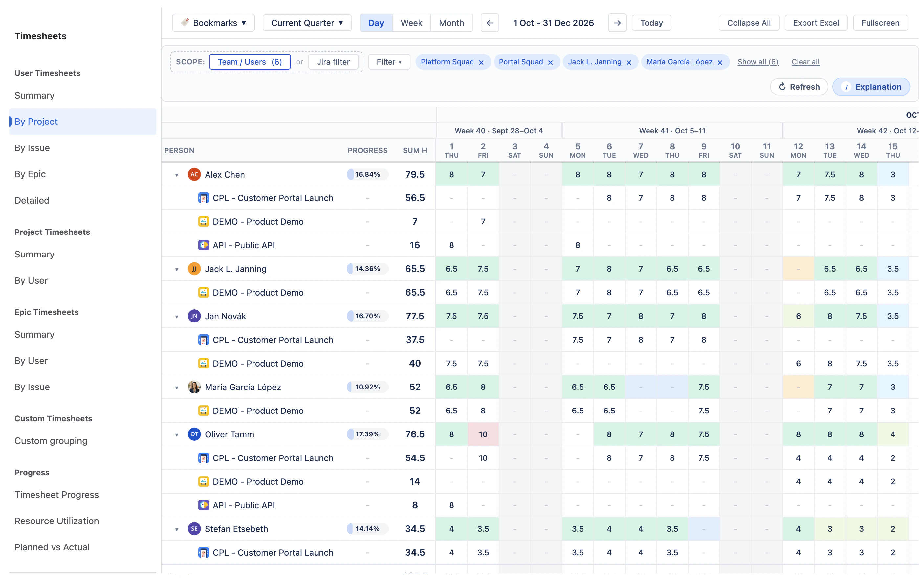
Task: Collapse Oliver Tamm's row
Action: tap(177, 435)
